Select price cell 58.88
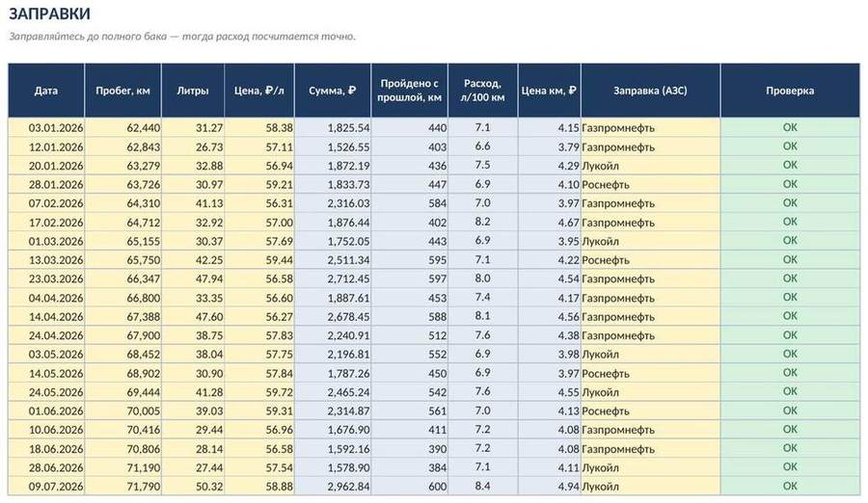The image size is (868, 503). pyautogui.click(x=259, y=487)
